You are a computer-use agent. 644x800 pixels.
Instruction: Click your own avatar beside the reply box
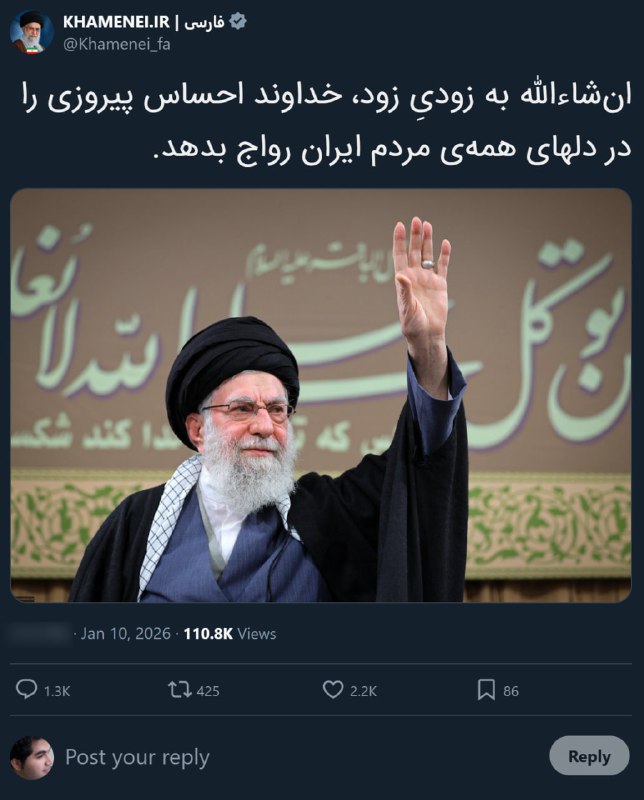click(x=32, y=757)
